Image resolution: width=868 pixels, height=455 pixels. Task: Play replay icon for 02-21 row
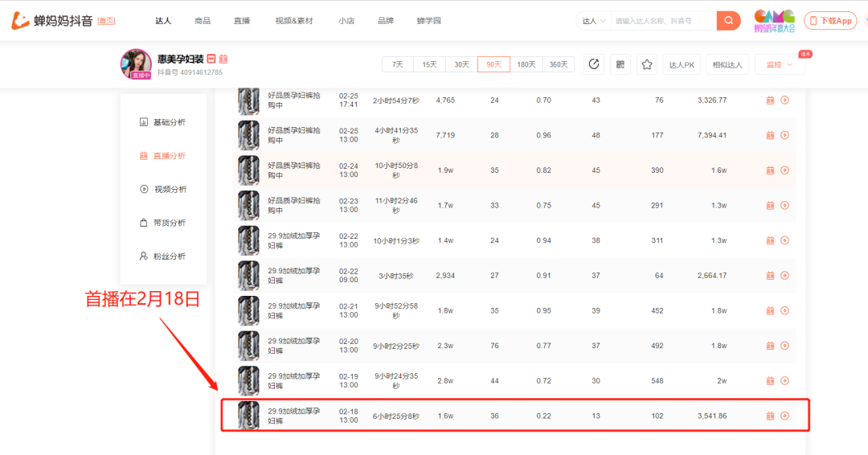[785, 310]
